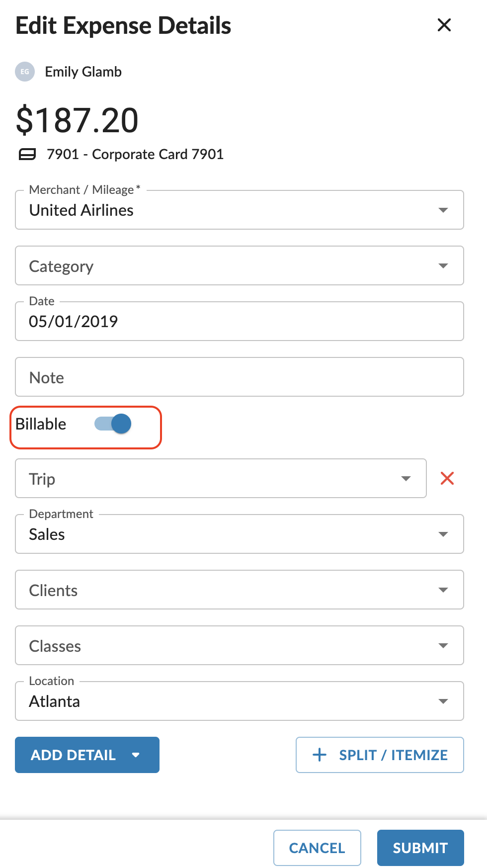Click the SPLIT / ITEMIZE button

pos(380,755)
